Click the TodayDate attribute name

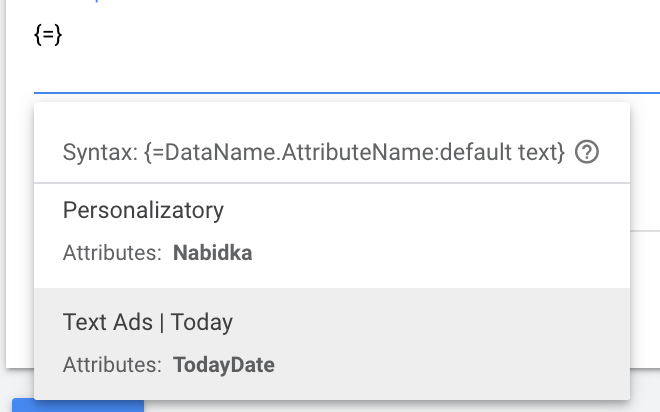click(x=224, y=365)
